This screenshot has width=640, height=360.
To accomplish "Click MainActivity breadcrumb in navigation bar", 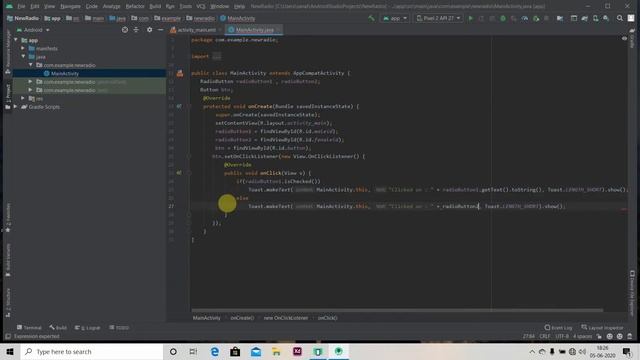I will point(238,18).
